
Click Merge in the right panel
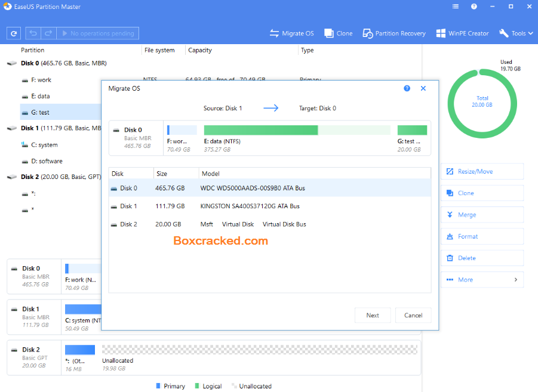[x=482, y=215]
